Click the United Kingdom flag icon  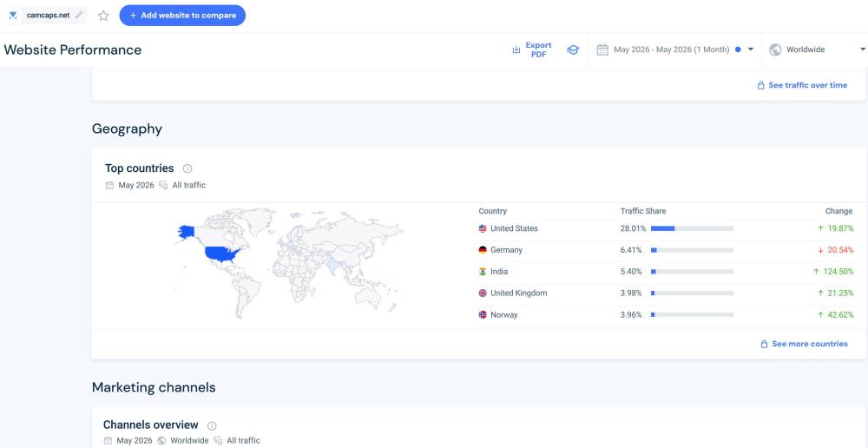[483, 293]
